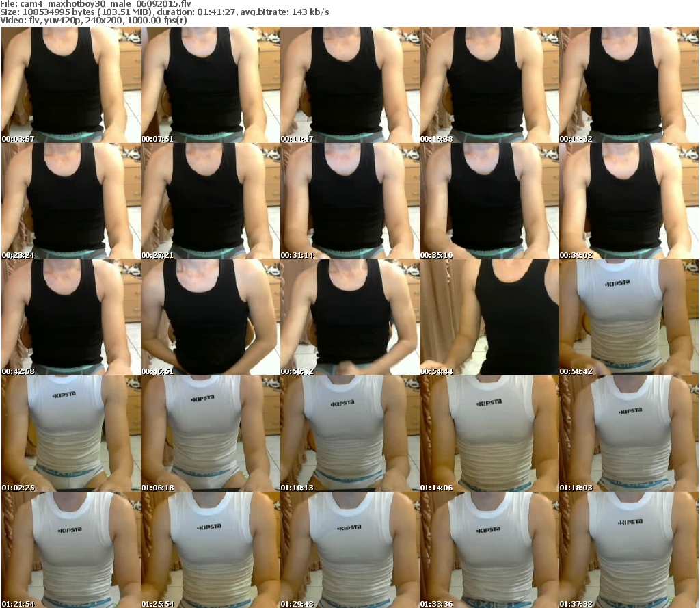Click the frame stamped 00:58:42
Image resolution: width=700 pixels, height=608 pixels.
[629, 317]
